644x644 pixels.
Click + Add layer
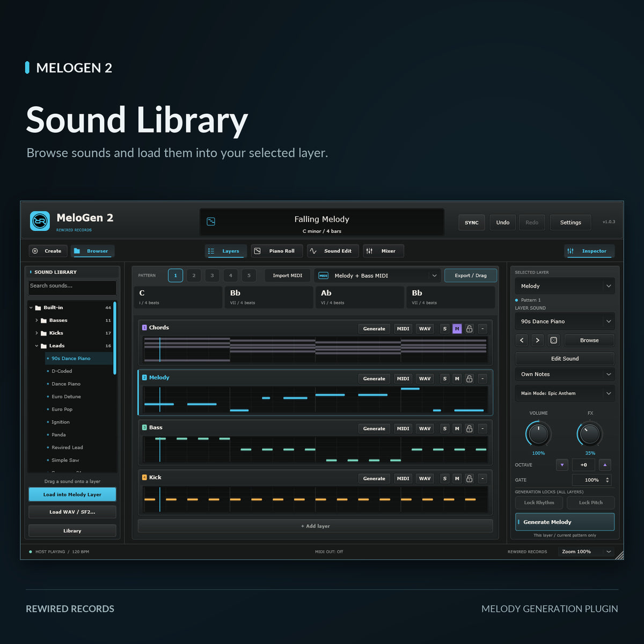coord(316,526)
